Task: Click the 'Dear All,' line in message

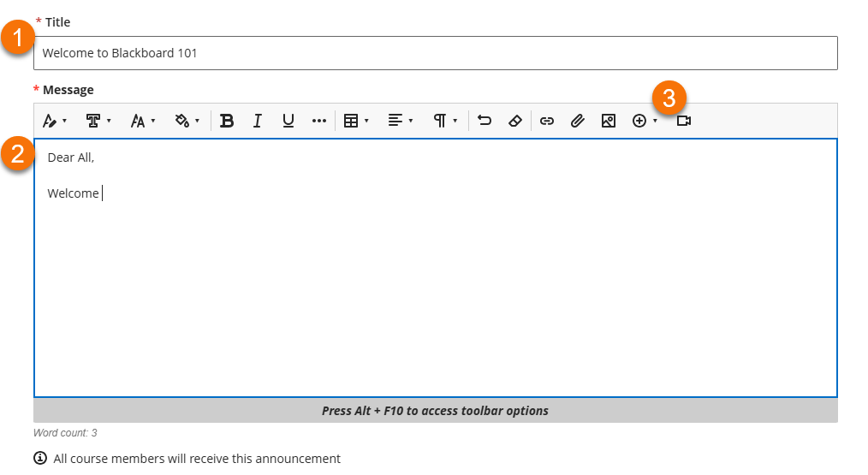Action: 71,157
